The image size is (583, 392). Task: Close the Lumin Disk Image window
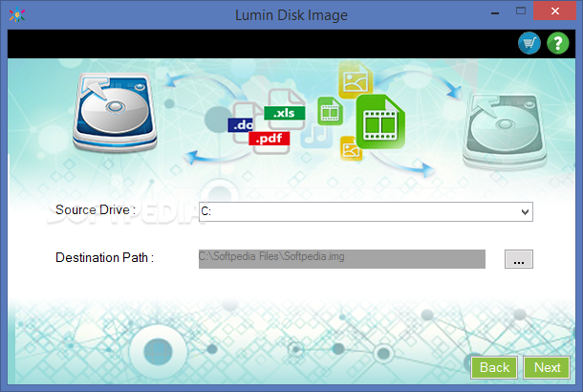(554, 11)
